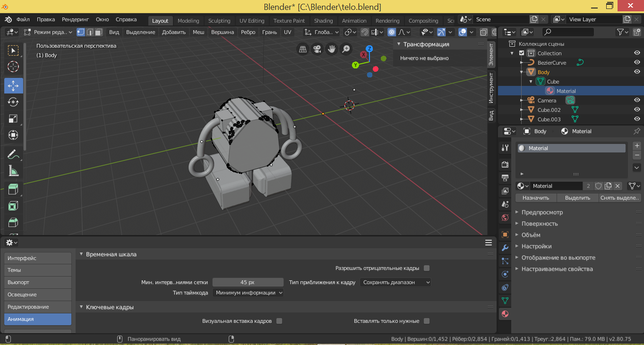Enable 'Разрешить отрицательные кадры' checkbox

[x=427, y=268]
